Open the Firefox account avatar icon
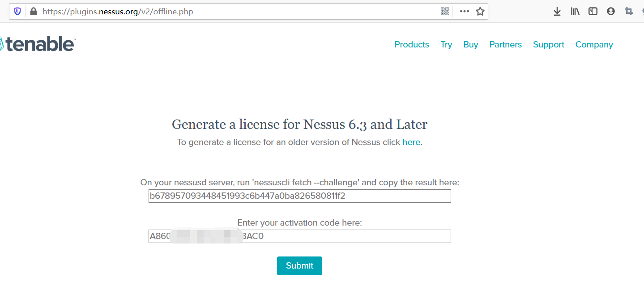The width and height of the screenshot is (644, 299). 611,12
